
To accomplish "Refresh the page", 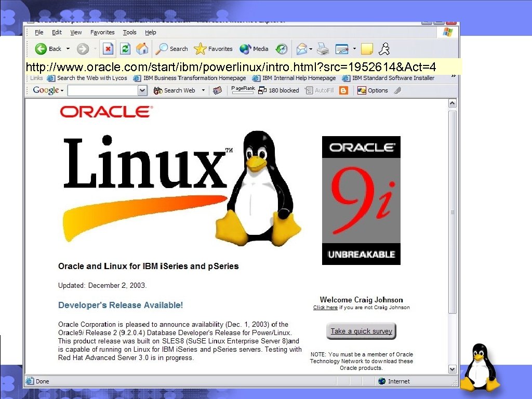I will (x=125, y=49).
